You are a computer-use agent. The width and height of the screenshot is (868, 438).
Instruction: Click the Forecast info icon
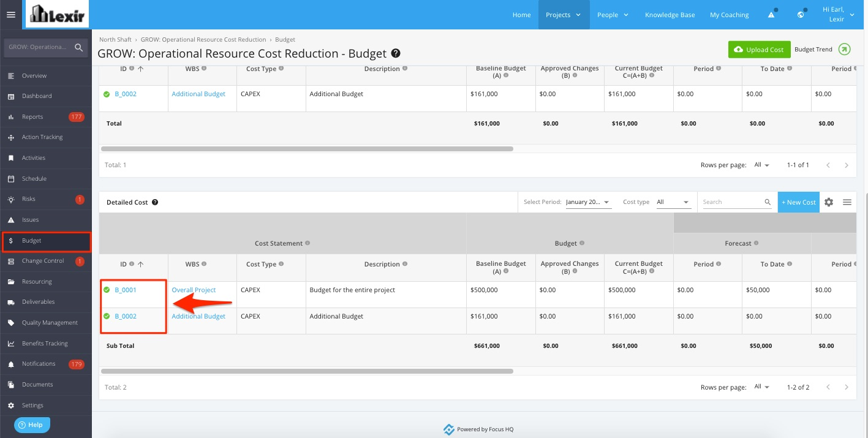[757, 243]
